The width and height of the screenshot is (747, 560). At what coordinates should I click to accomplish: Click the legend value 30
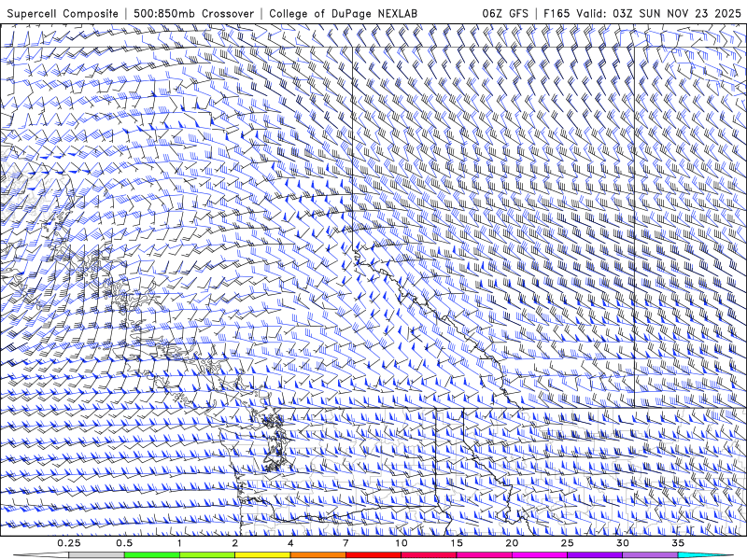[623, 543]
